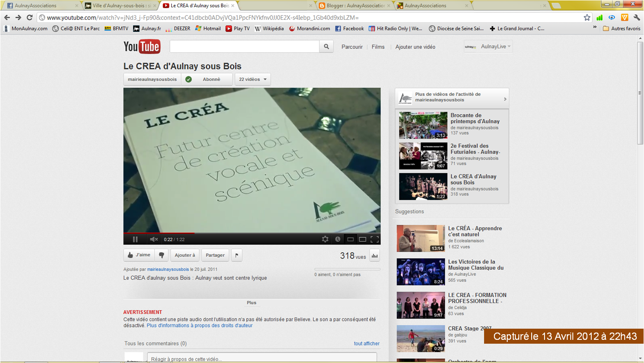This screenshot has width=644, height=363.
Task: Open Facebook bookmark
Action: pos(349,29)
